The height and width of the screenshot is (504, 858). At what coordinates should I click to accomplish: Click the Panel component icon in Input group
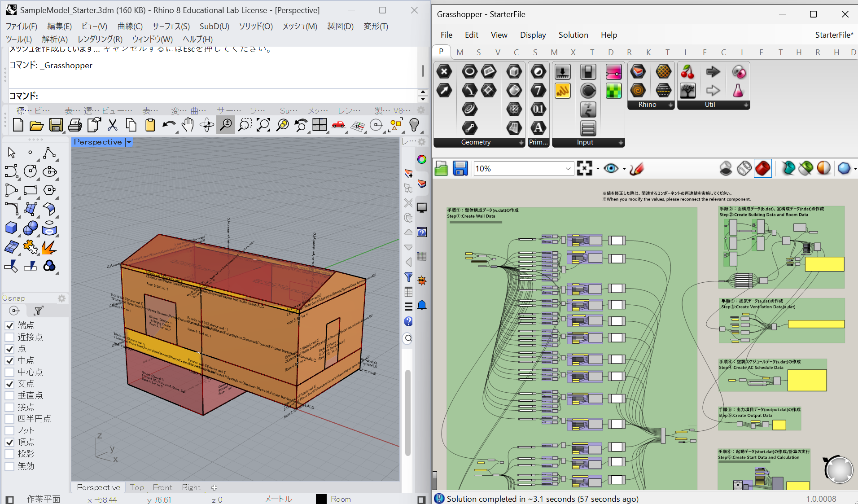[562, 91]
